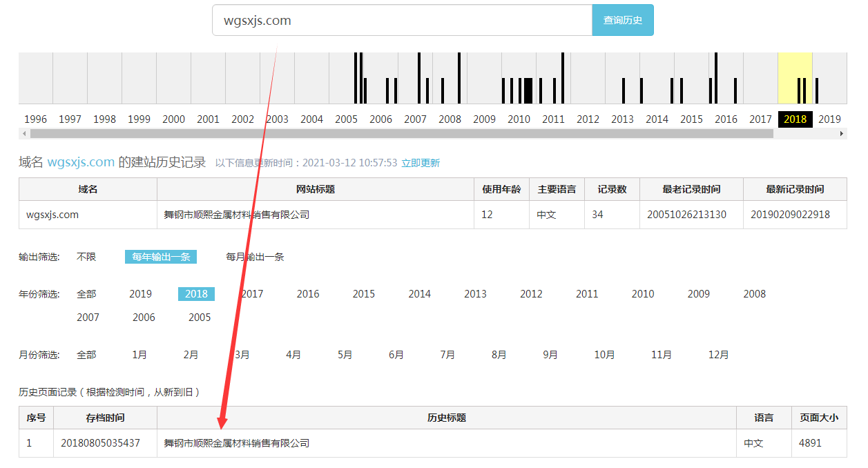The width and height of the screenshot is (868, 468).
Task: Select 2019 at the timeline's right end
Action: [x=829, y=119]
